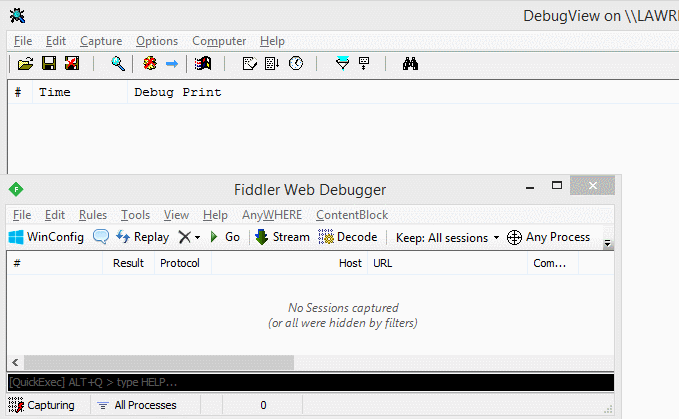The height and width of the screenshot is (419, 679).
Task: Open the Capture menu in DebugView
Action: point(101,41)
